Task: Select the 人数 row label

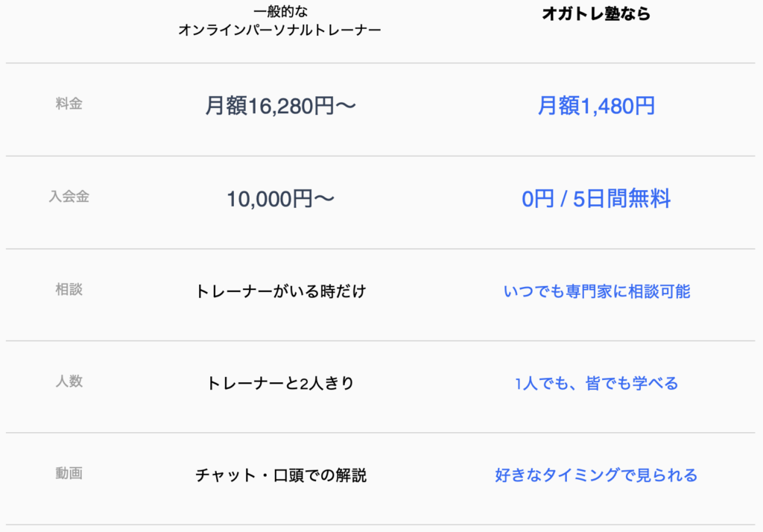Action: pyautogui.click(x=69, y=381)
